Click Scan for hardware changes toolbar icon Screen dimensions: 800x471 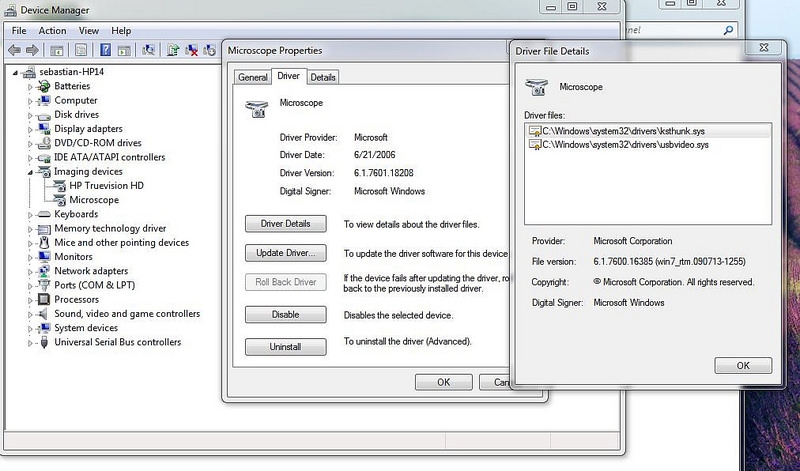point(150,49)
